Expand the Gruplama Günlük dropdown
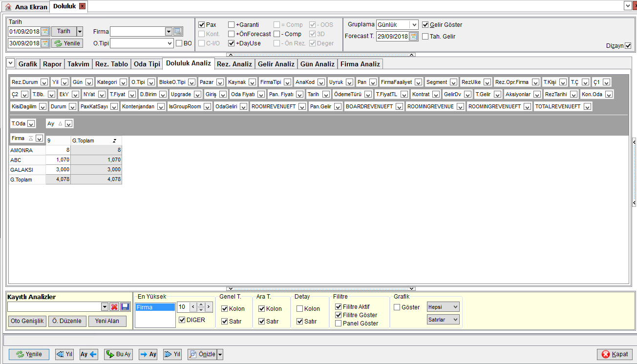This screenshot has height=364, width=637. pos(414,24)
